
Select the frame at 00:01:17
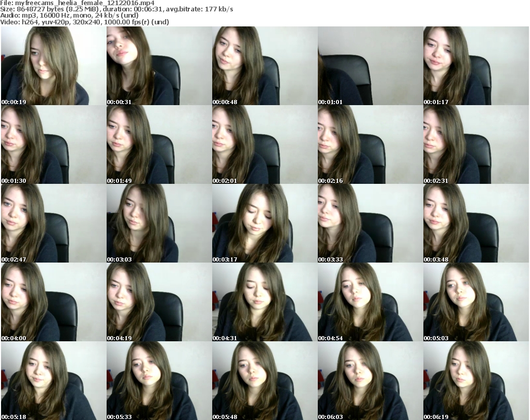[x=476, y=66]
